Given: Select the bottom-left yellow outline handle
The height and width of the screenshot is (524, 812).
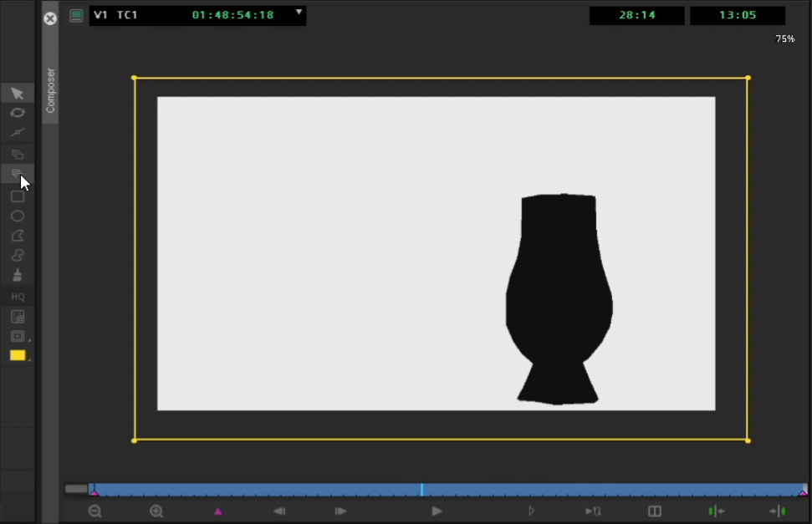Looking at the screenshot, I should click(134, 440).
